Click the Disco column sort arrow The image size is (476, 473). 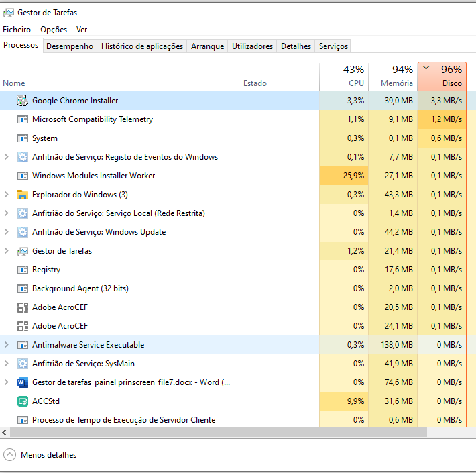(x=426, y=68)
